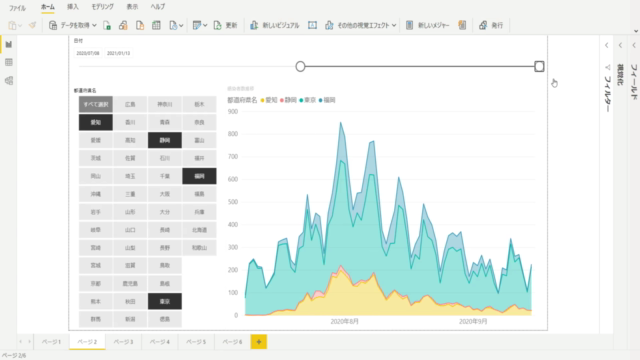Image resolution: width=640 pixels, height=360 pixels.
Task: Click the 新しいメジャー calculator icon
Action: coord(409,25)
